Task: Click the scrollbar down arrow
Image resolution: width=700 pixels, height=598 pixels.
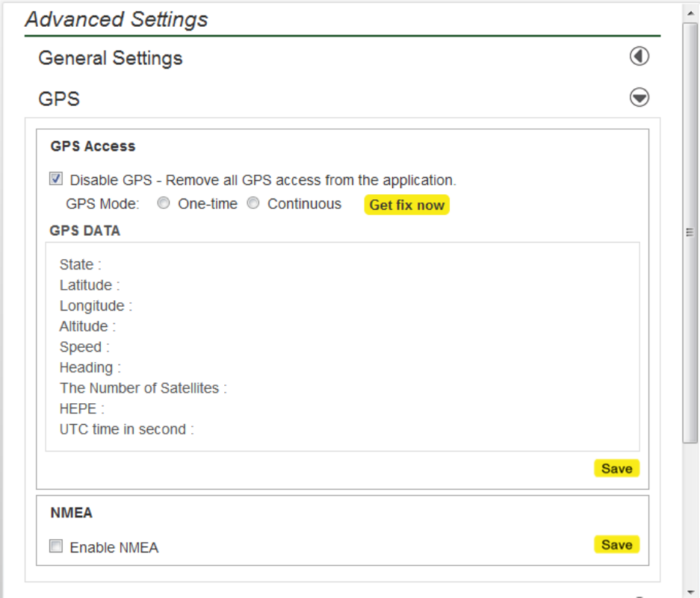Action: tap(690, 591)
